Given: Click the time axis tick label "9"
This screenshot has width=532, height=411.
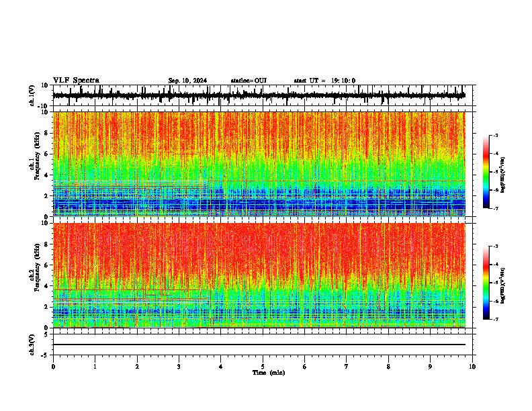Looking at the screenshot, I should coord(430,367).
